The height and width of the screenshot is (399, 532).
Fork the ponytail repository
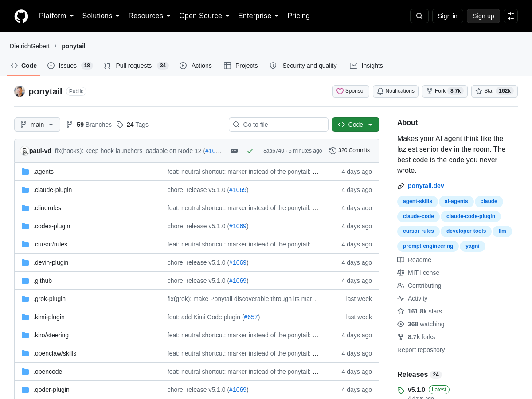click(445, 91)
